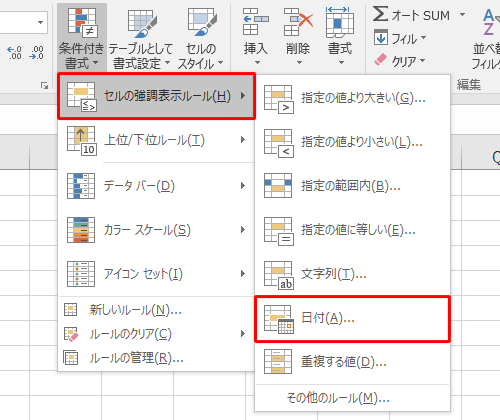Expand the 挿入 dropdown arrow
Screen dimensions: 500x420
click(x=257, y=62)
